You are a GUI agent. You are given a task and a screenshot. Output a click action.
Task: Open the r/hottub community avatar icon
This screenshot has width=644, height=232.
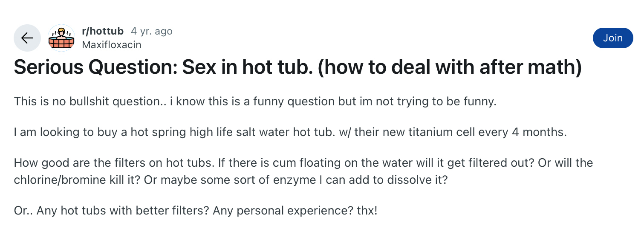point(61,38)
